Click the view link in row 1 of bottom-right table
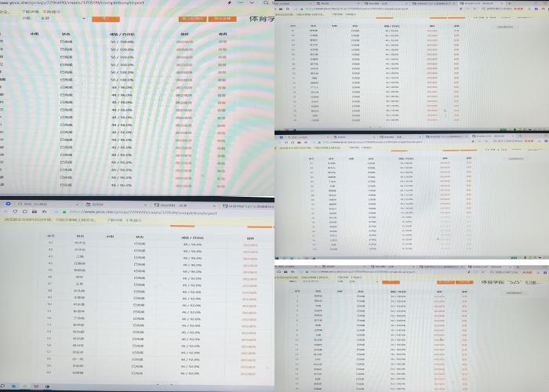This screenshot has height=392, width=549. coord(464,296)
